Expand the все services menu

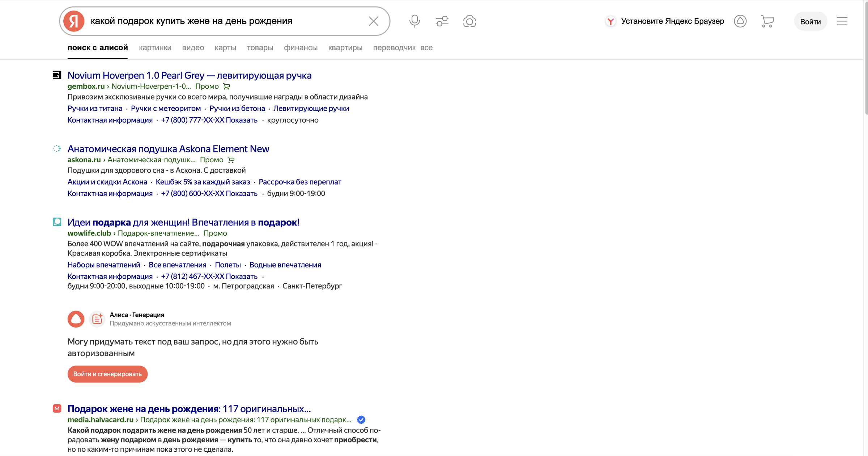(x=426, y=48)
